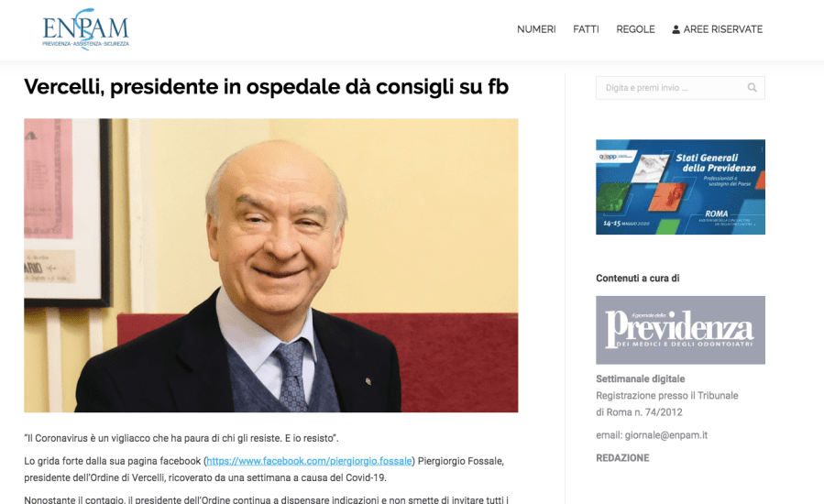Open the FATTI menu item
This screenshot has width=824, height=504.
point(586,29)
